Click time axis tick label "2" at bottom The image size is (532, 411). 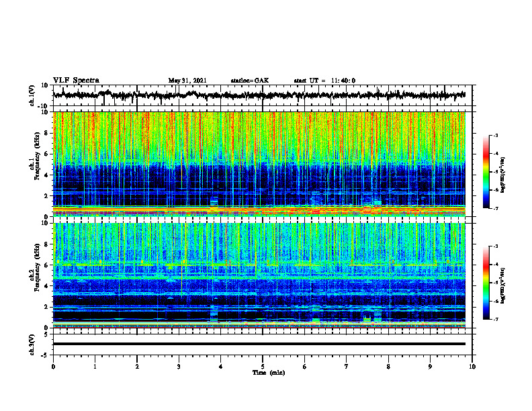(x=137, y=367)
